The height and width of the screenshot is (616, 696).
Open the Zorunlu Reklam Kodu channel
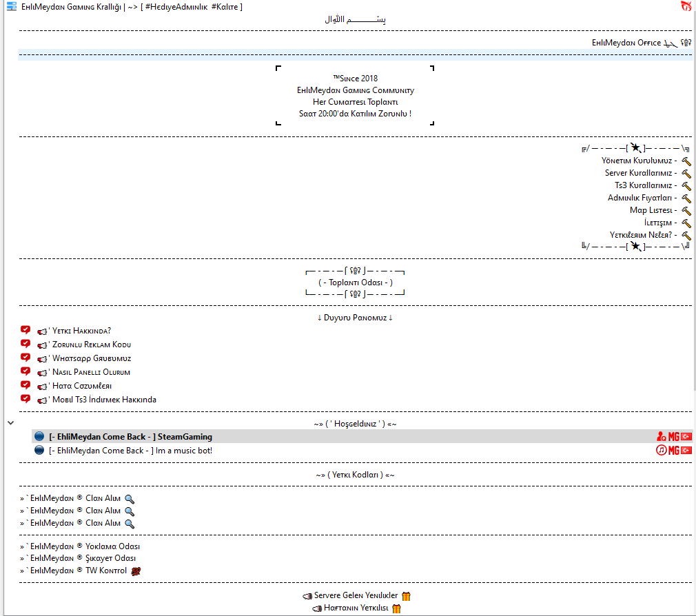[92, 345]
